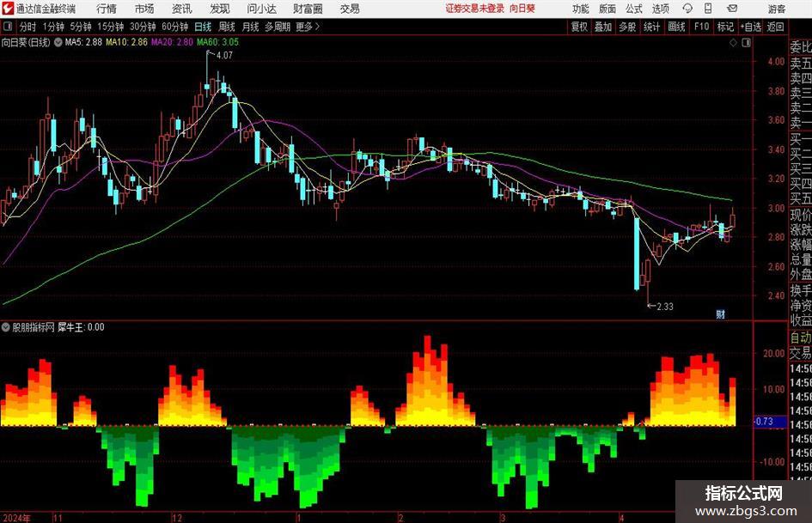Click the 返回 back button

[775, 27]
